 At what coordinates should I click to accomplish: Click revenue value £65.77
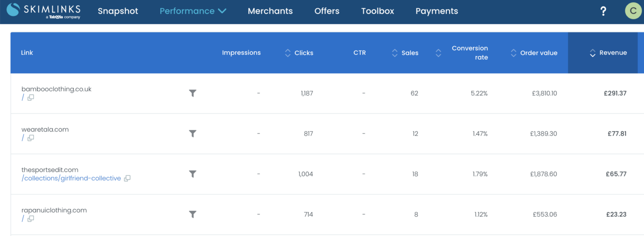(x=616, y=174)
